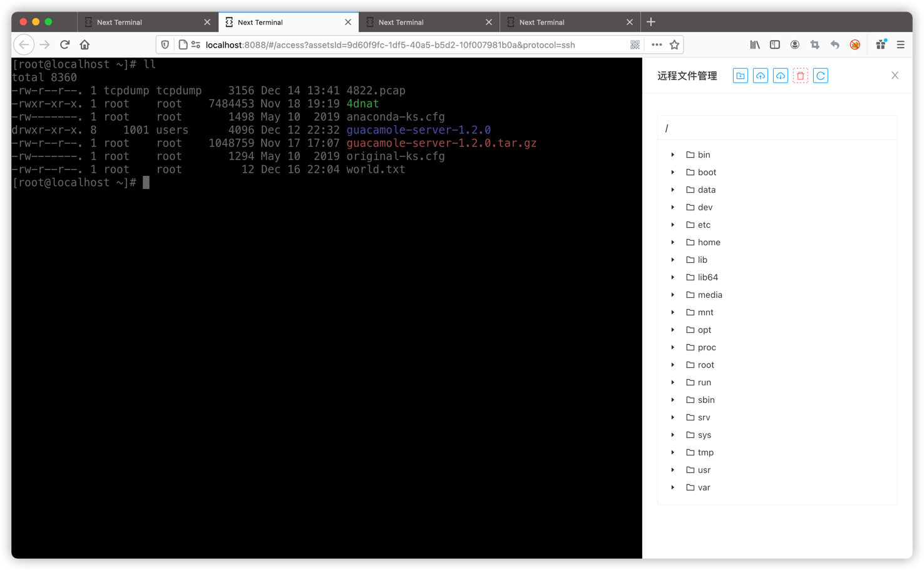Open the Firefox application menu

(x=900, y=44)
